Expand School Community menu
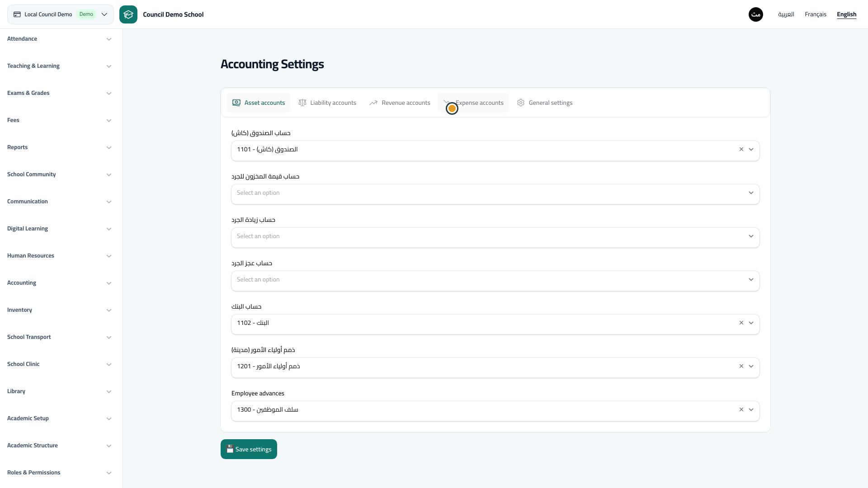Viewport: 868px width, 488px height. (59, 174)
